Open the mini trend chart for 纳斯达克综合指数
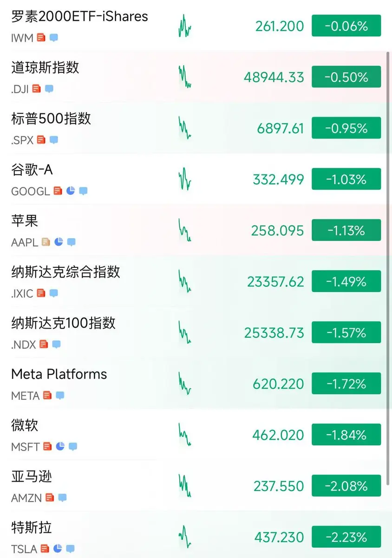Viewport: 392px width, 558px height. click(184, 281)
